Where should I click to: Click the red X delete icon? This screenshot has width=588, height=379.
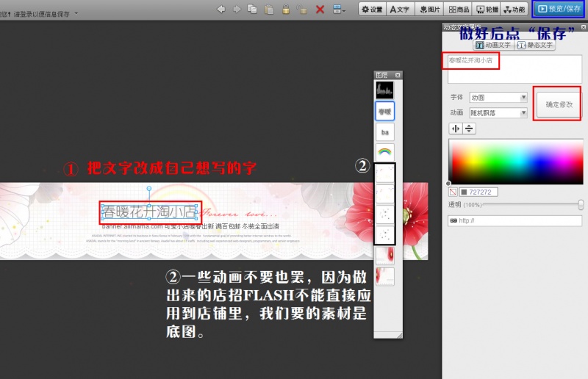click(320, 9)
